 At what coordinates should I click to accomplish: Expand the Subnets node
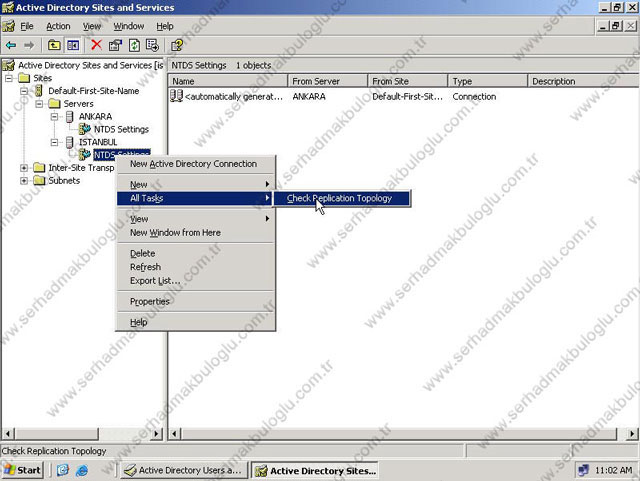coord(24,180)
